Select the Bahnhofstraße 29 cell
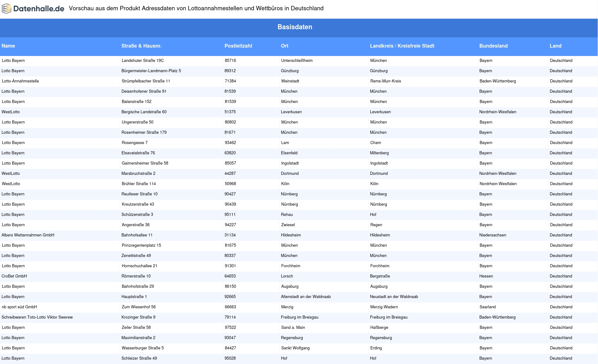 click(x=138, y=287)
